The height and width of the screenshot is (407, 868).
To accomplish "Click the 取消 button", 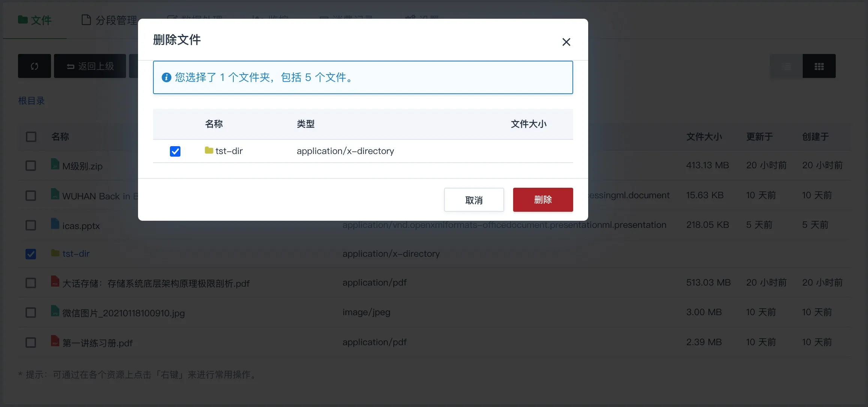I will [474, 200].
